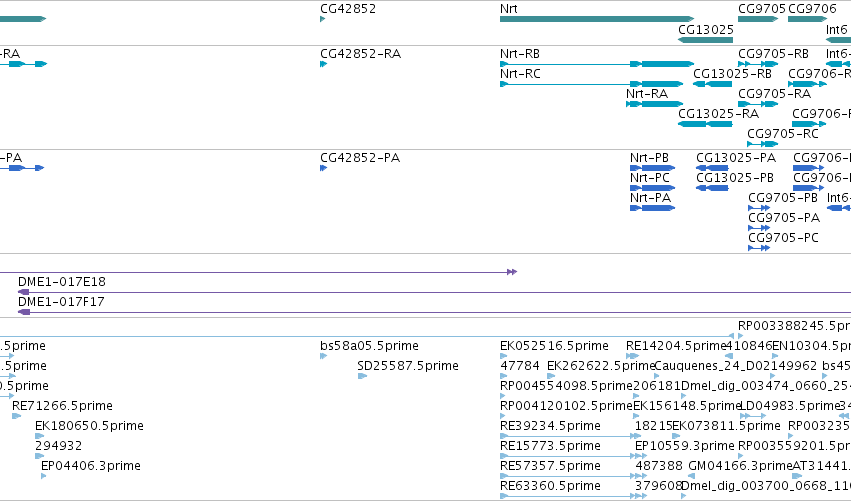
Task: Select the CG9705-PA protein label
Action: [x=784, y=218]
